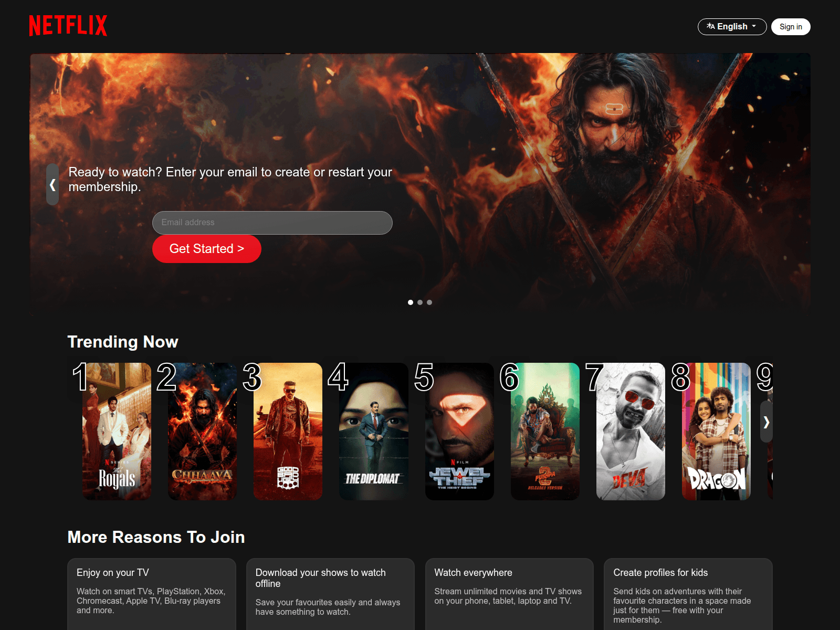Open the English language dropdown

(732, 27)
